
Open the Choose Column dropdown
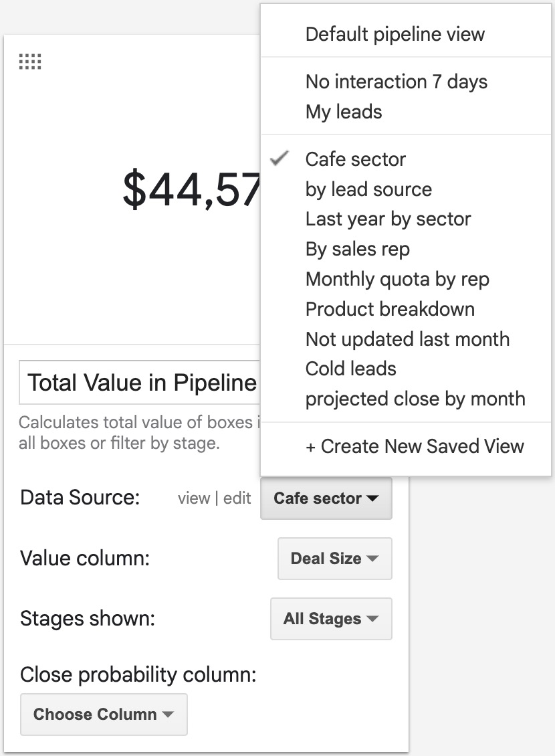(104, 715)
